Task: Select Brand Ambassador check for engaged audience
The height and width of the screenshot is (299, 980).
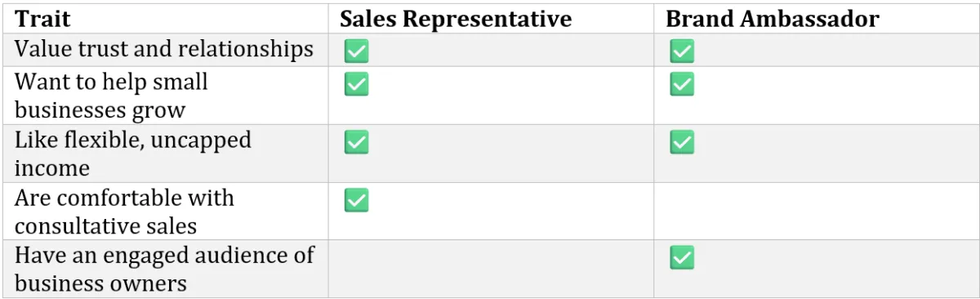Action: tap(682, 258)
